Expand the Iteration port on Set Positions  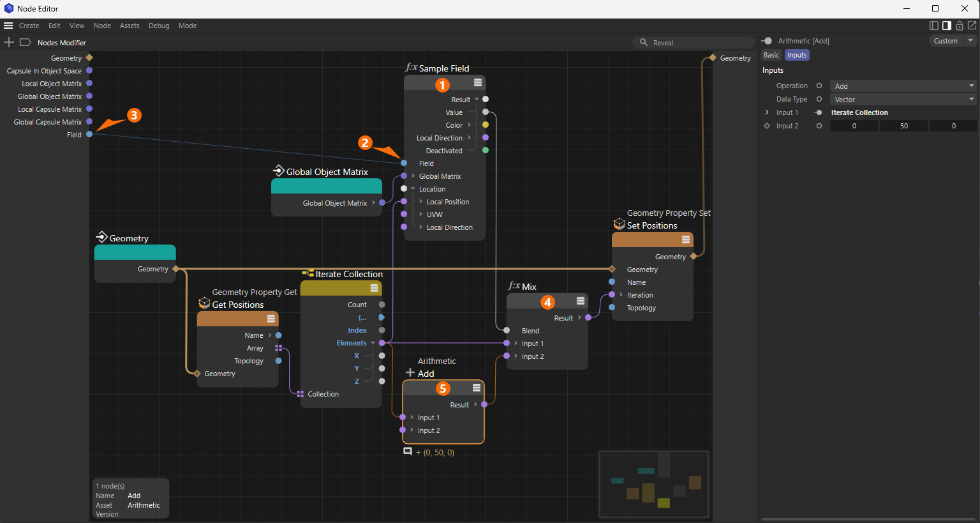(621, 294)
